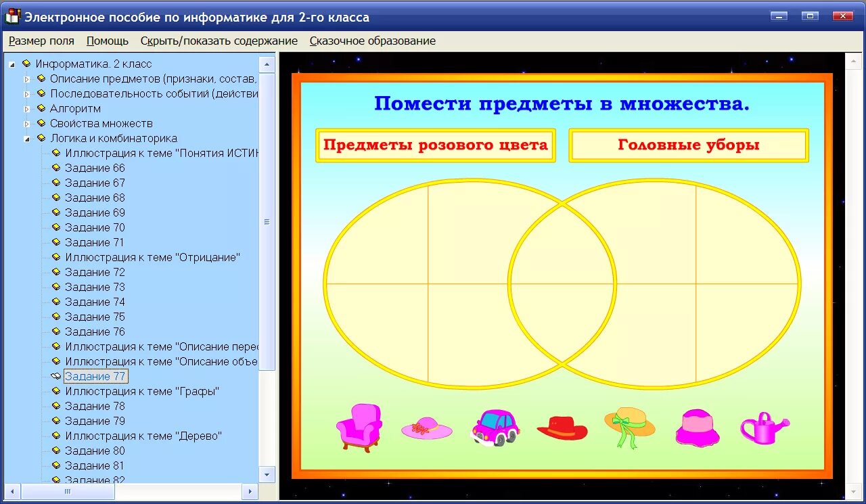Open Задание 69 in the tree
The width and height of the screenshot is (866, 504).
95,212
